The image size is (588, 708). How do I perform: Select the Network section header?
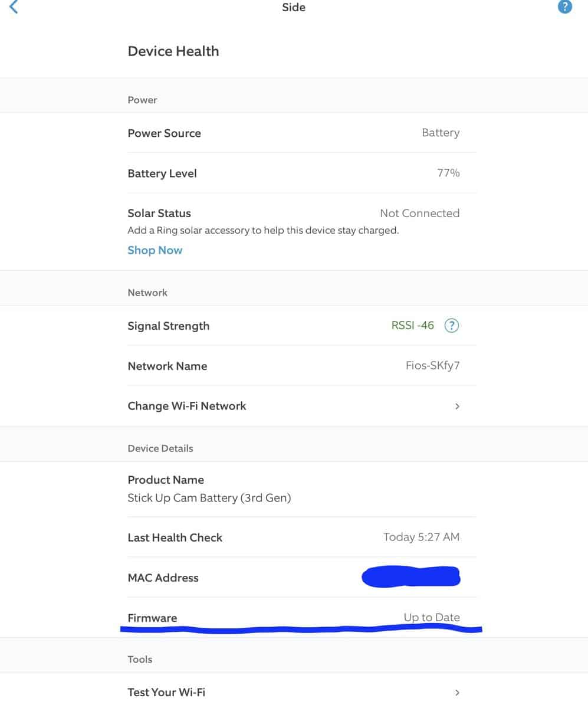(147, 293)
